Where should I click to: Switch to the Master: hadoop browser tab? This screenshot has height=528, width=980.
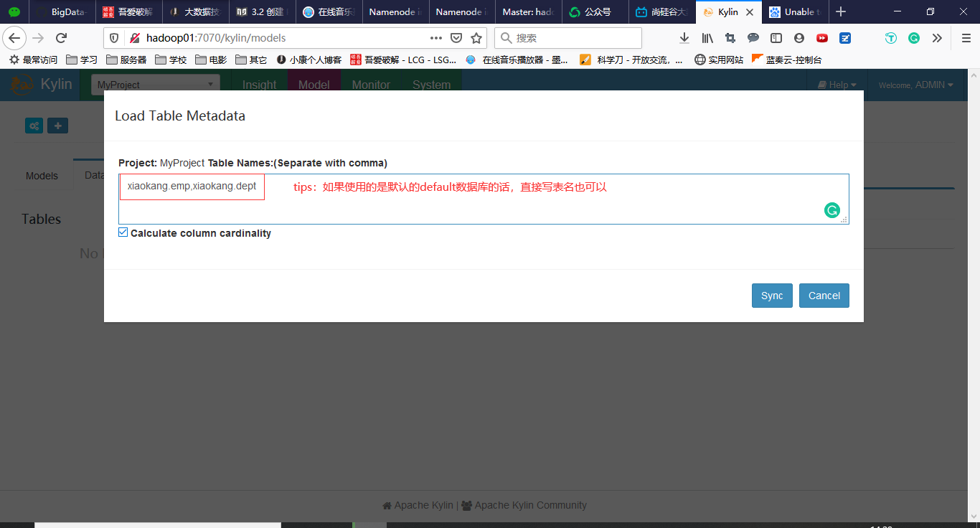[529, 12]
